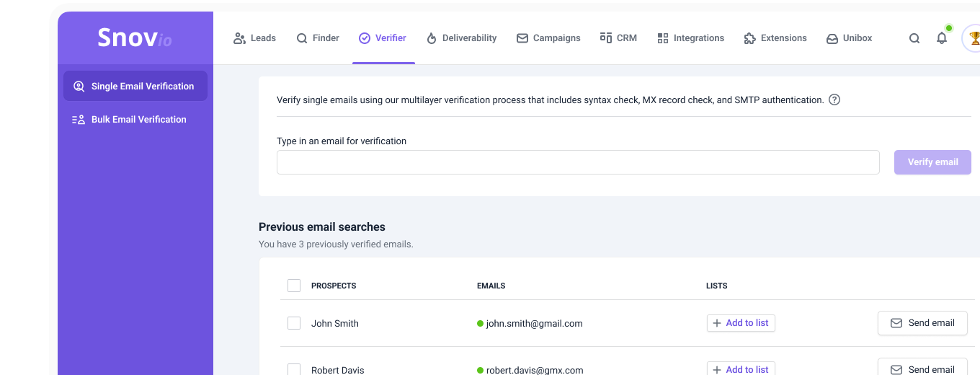Send email to John Smith
The width and height of the screenshot is (980, 375).
922,323
